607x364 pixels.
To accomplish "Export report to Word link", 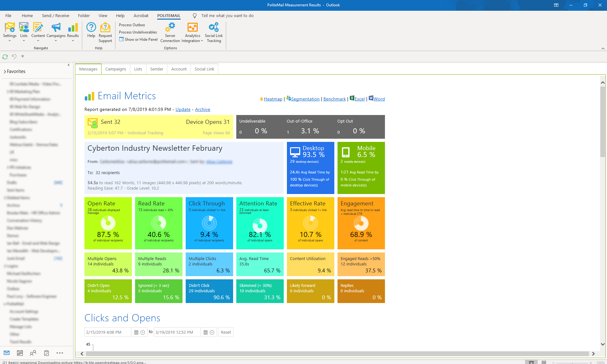I will [x=379, y=99].
